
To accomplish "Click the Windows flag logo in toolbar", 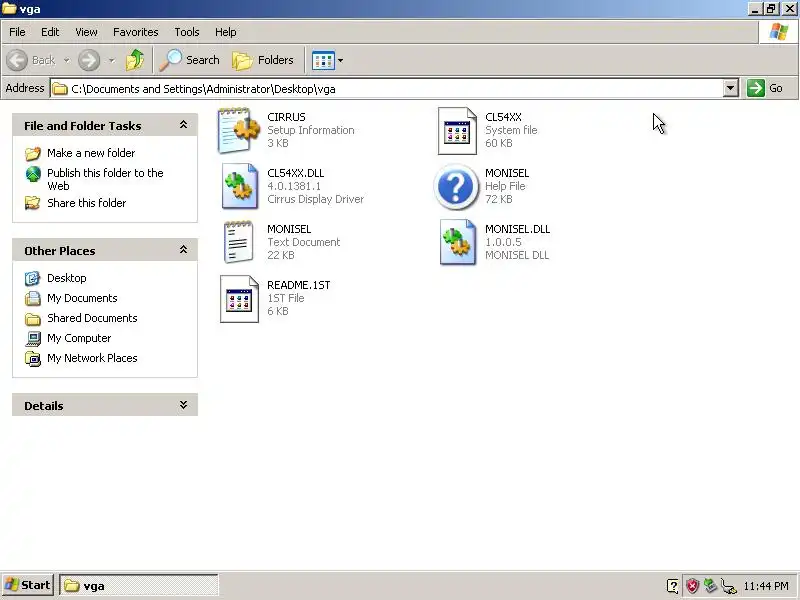I will (779, 32).
